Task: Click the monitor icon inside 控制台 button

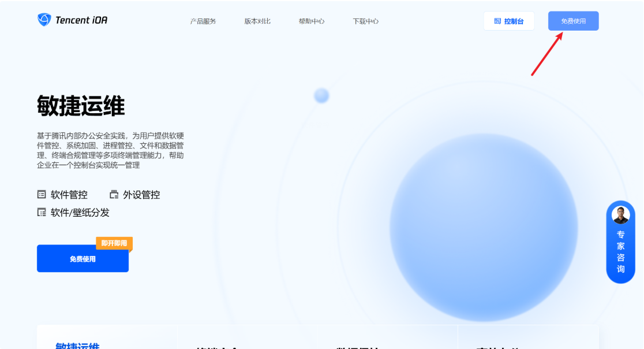Action: [497, 21]
